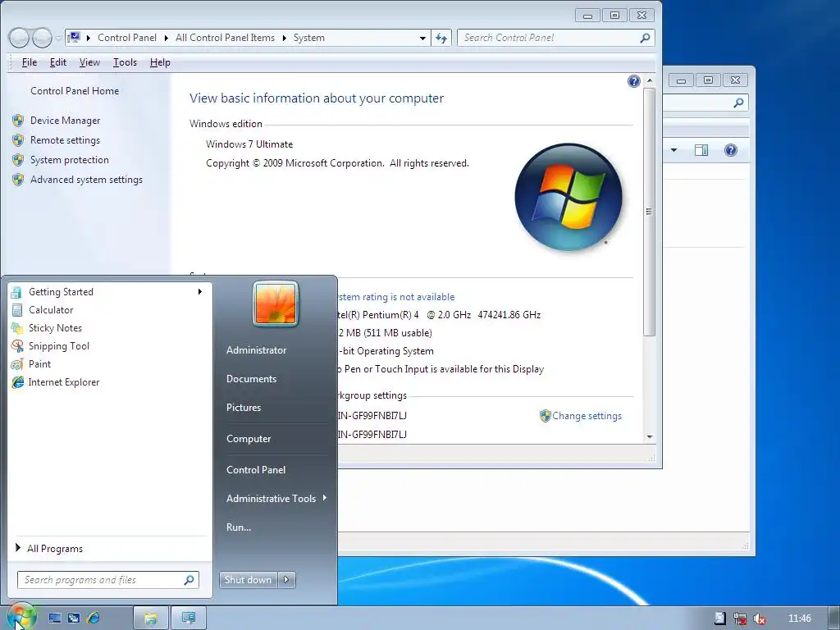Click the network disconnected tray icon

pyautogui.click(x=740, y=619)
